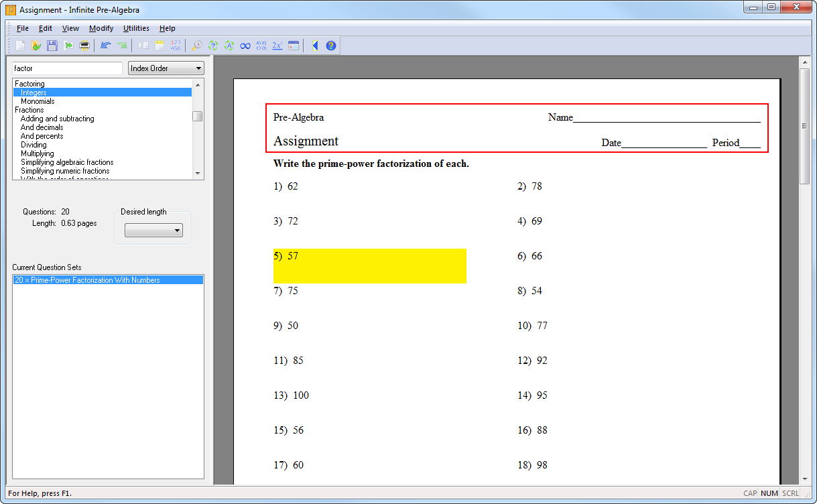Select highlighted question 5) 57
This screenshot has width=817, height=504.
tap(370, 266)
